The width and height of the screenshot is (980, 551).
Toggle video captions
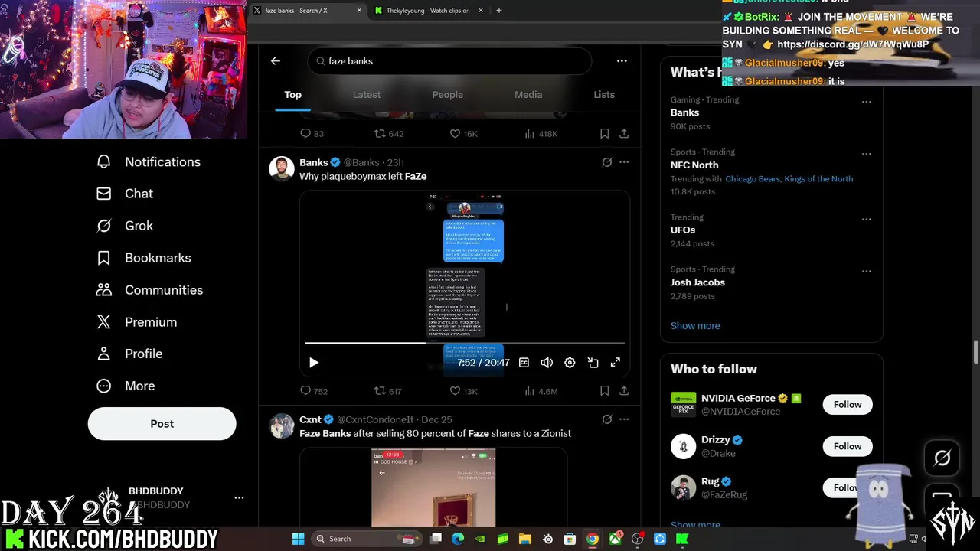(x=524, y=363)
